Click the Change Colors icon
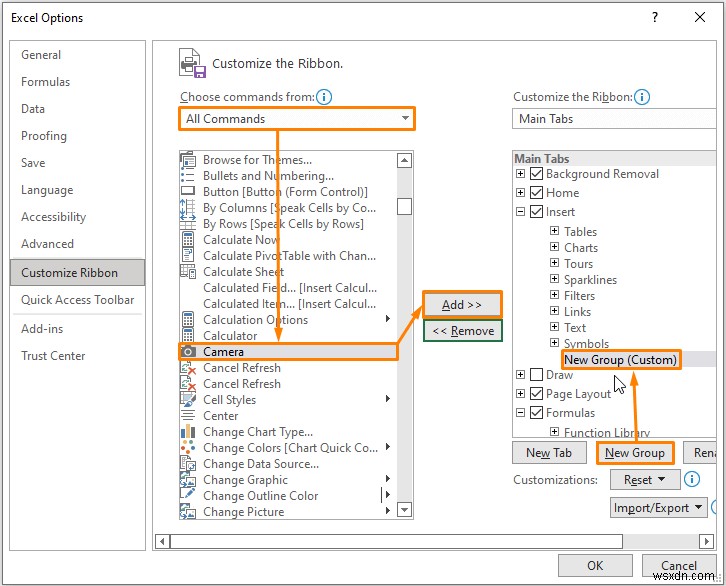726x586 pixels. pos(188,448)
